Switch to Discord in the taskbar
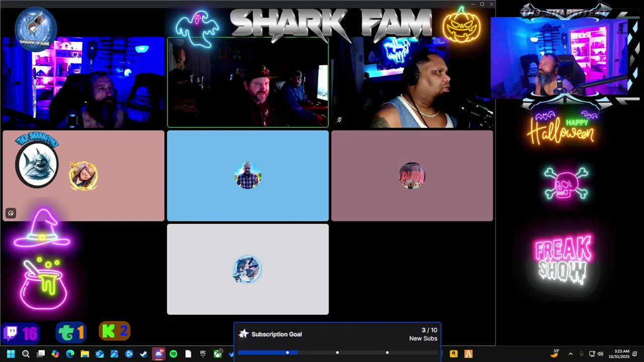This screenshot has width=644, height=362. pos(158,354)
